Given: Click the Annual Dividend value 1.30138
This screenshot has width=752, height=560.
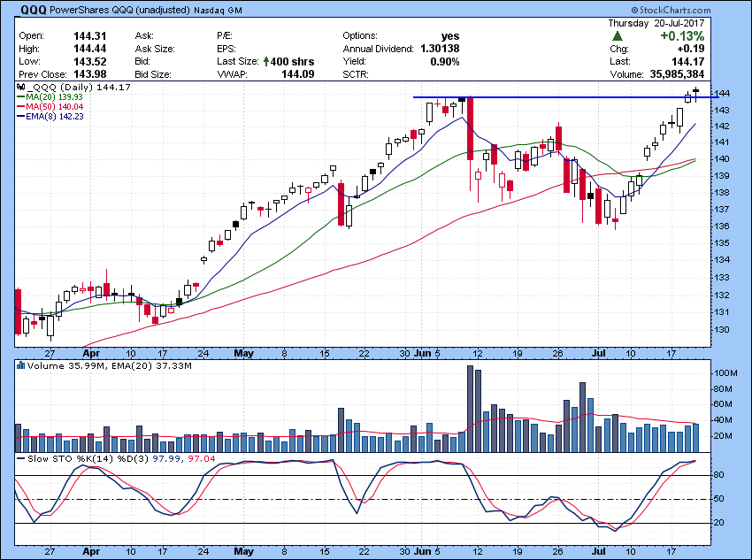Looking at the screenshot, I should [440, 49].
